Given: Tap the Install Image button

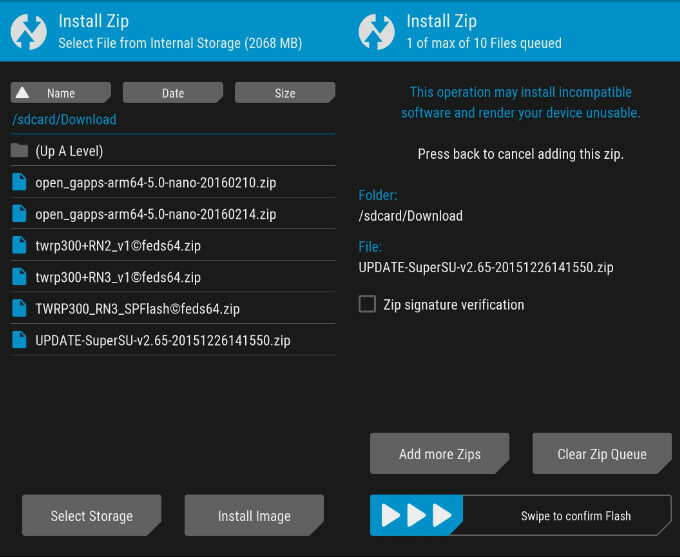Looking at the screenshot, I should [x=254, y=515].
